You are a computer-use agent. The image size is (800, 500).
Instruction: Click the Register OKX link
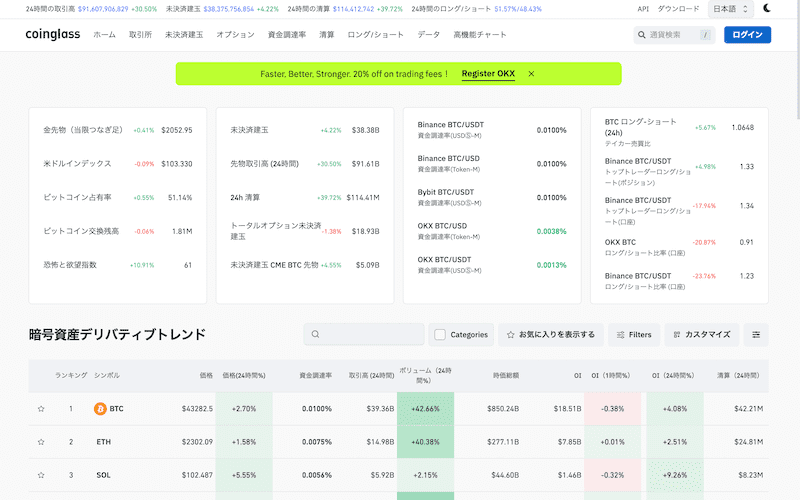tap(488, 73)
